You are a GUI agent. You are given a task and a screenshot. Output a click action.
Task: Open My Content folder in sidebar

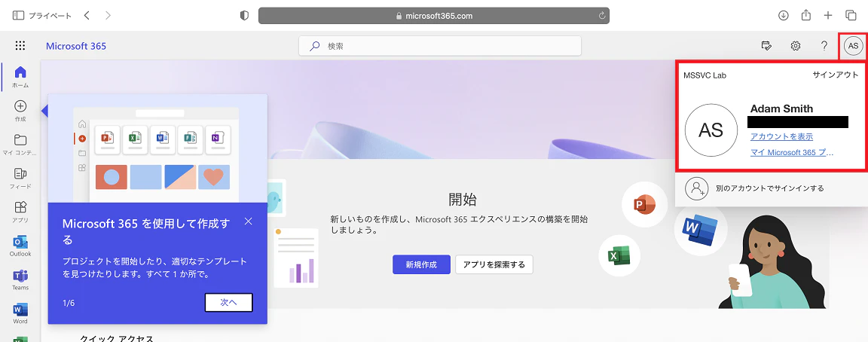click(x=20, y=144)
